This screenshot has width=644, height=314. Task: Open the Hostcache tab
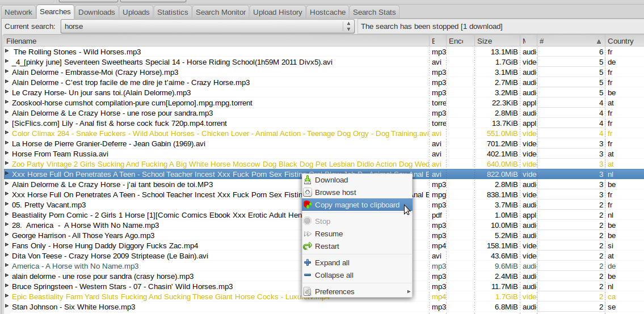[x=328, y=12]
